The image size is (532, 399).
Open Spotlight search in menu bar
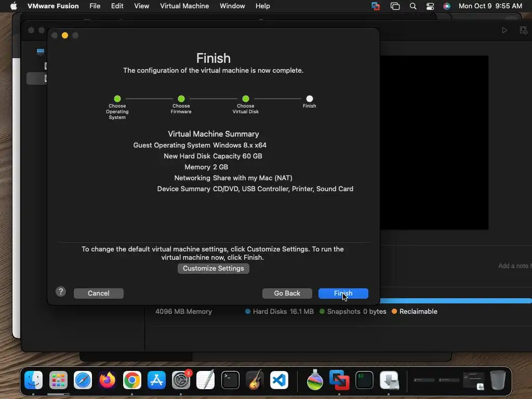(x=413, y=6)
